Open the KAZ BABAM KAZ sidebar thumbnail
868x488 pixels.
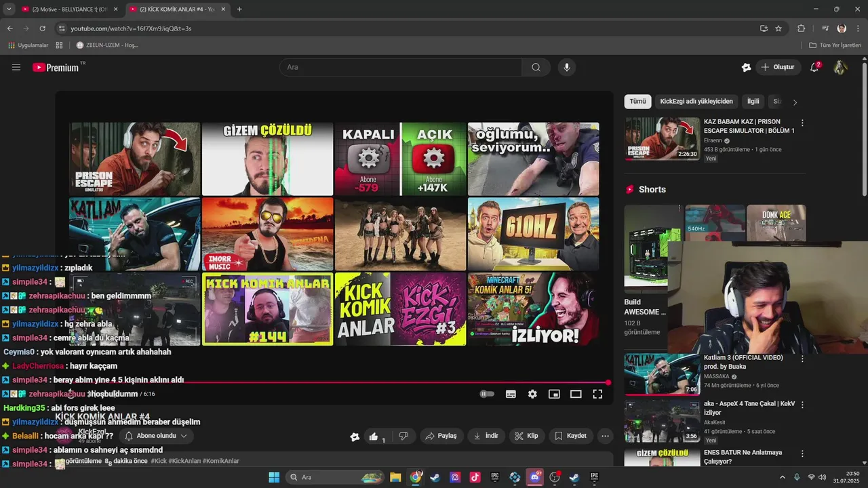tap(662, 139)
